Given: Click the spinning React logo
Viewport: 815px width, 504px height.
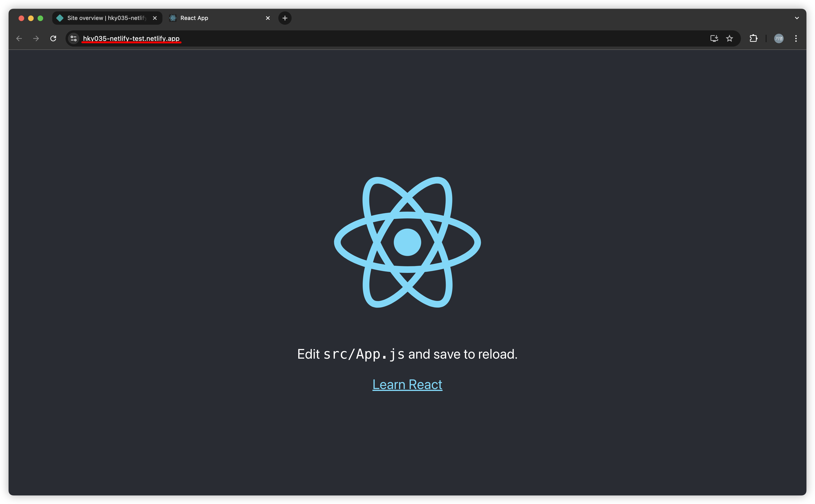Looking at the screenshot, I should coord(407,242).
